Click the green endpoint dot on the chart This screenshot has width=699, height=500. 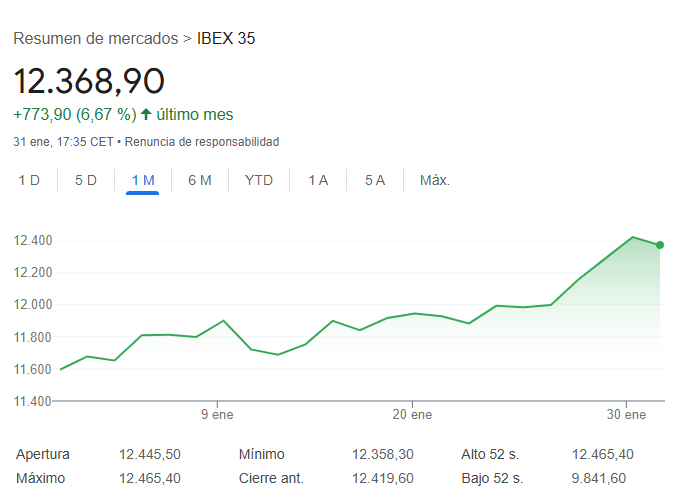(x=660, y=245)
